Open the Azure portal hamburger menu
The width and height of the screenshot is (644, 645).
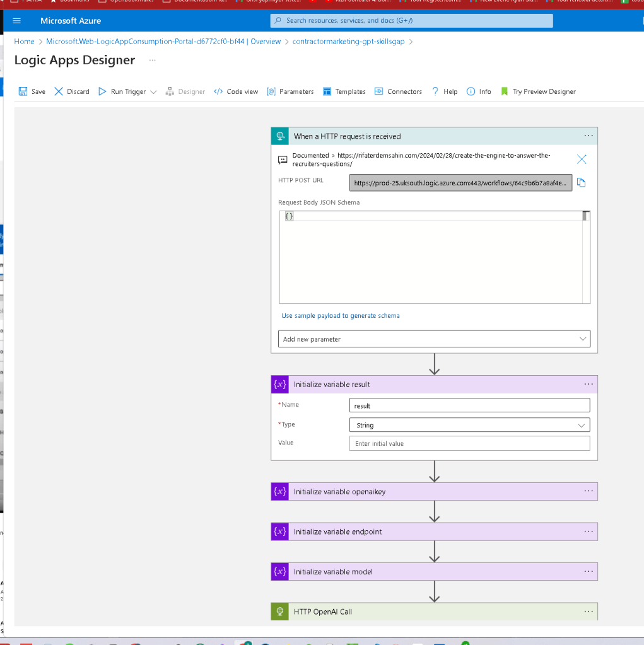[16, 21]
